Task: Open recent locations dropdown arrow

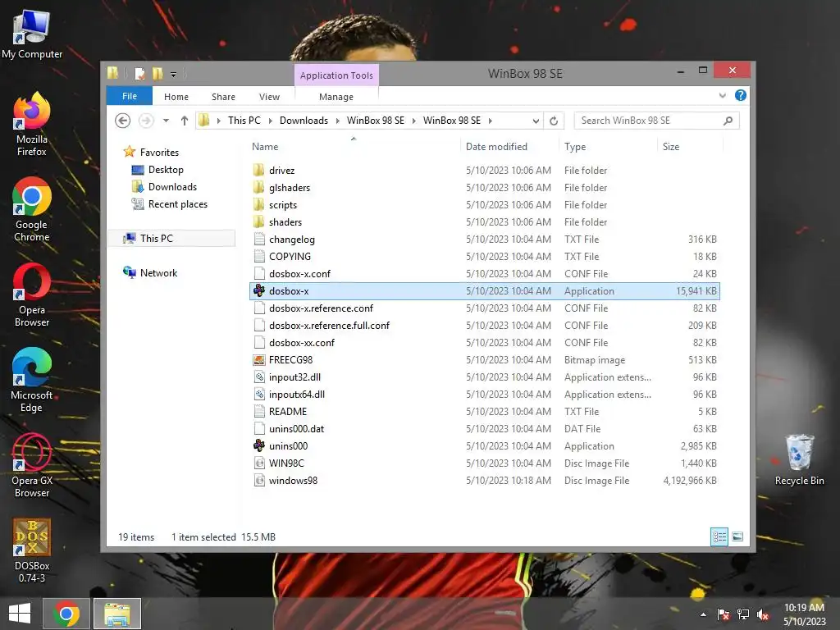Action: [x=166, y=121]
